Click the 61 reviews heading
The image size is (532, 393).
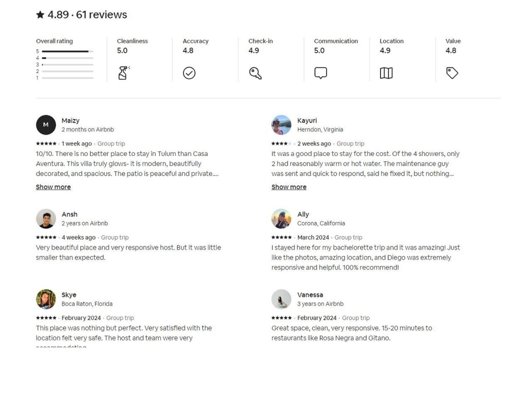coord(101,15)
